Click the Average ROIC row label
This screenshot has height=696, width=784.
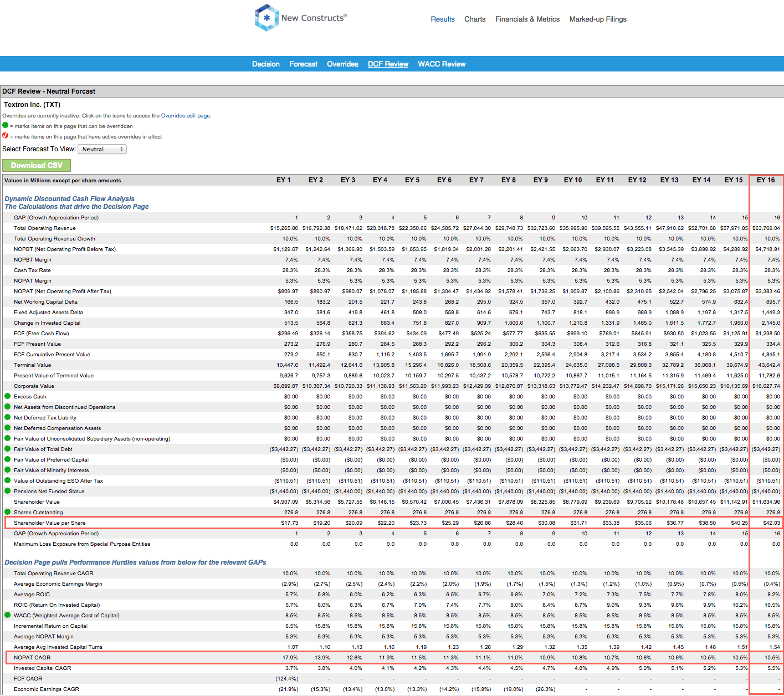[32, 594]
